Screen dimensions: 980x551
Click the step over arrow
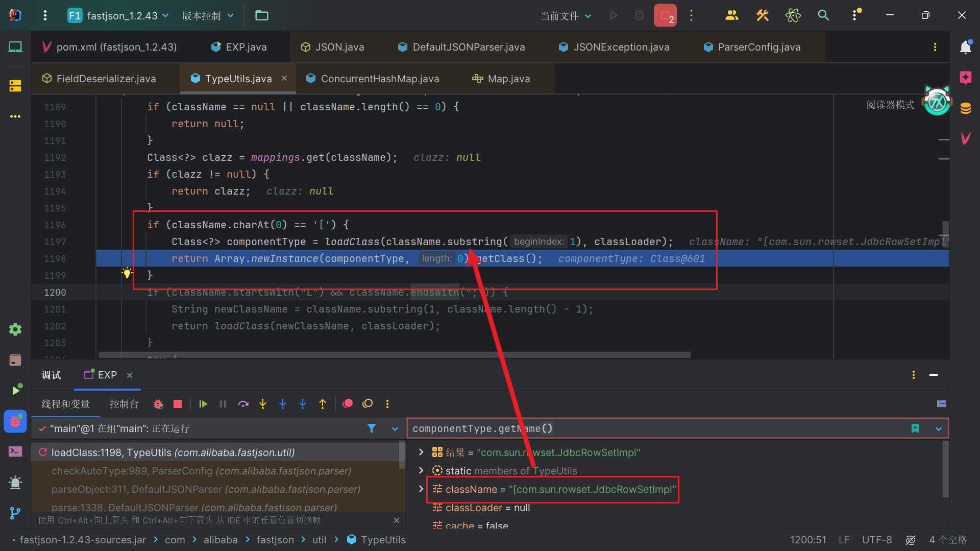(243, 404)
